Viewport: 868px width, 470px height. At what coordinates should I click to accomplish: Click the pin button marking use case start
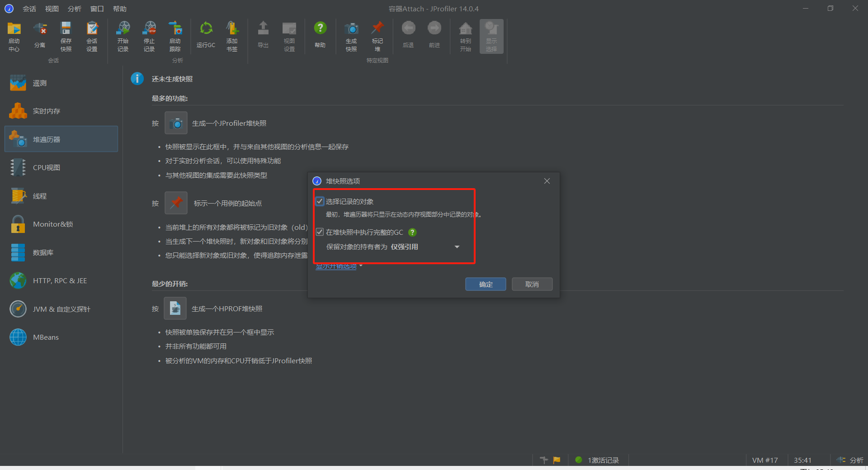tap(176, 203)
